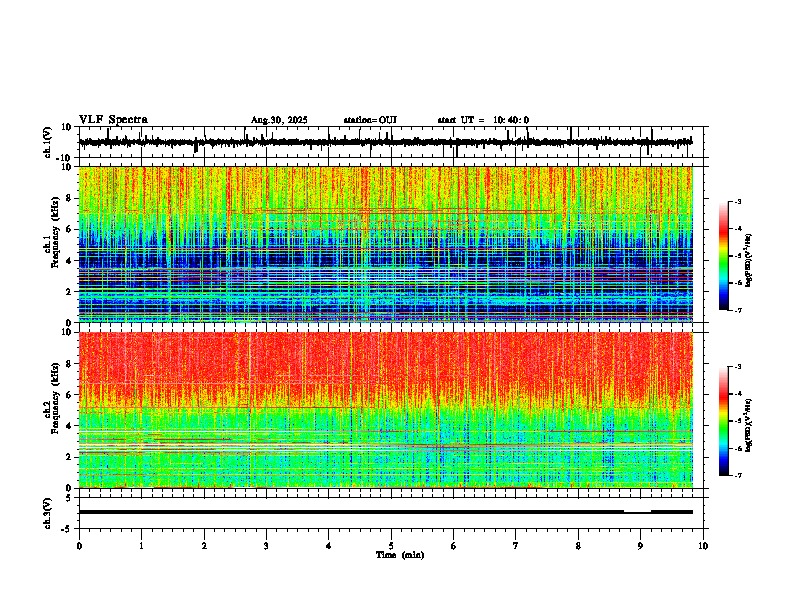Image resolution: width=792 pixels, height=612 pixels.
Task: Click the ch.1 voltage waveform trace
Action: [385, 142]
